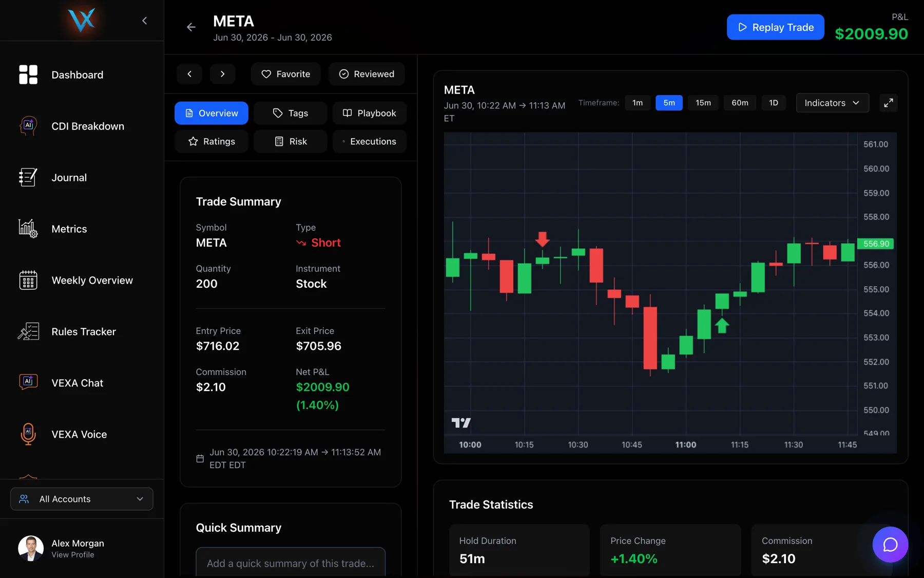Open Weekly Overview
The width and height of the screenshot is (924, 578).
click(92, 280)
